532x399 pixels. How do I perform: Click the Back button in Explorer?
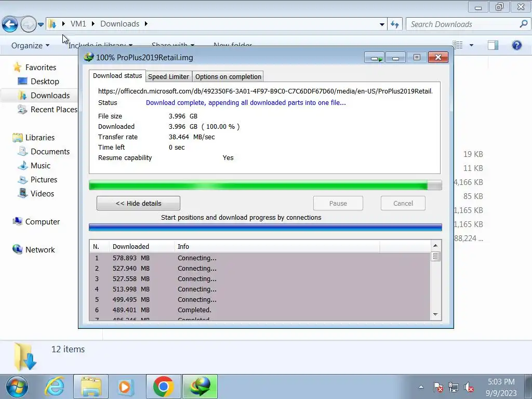10,24
